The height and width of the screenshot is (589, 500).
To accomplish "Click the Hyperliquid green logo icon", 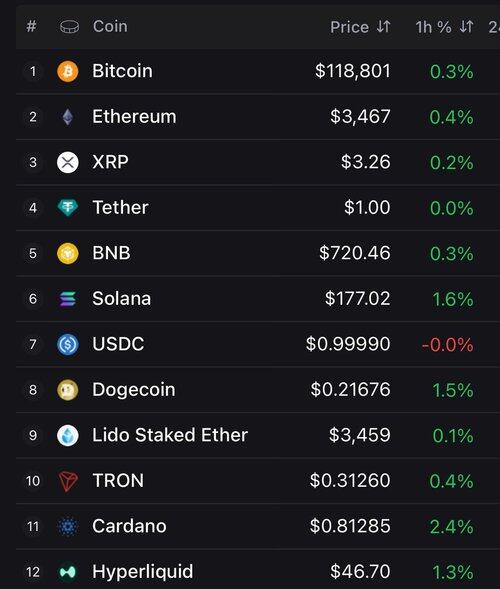I will click(x=68, y=572).
